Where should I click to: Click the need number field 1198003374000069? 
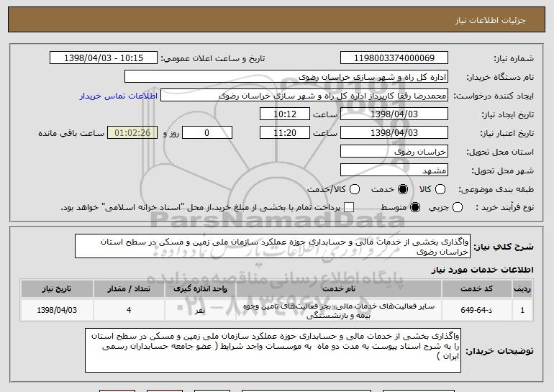[x=394, y=58]
